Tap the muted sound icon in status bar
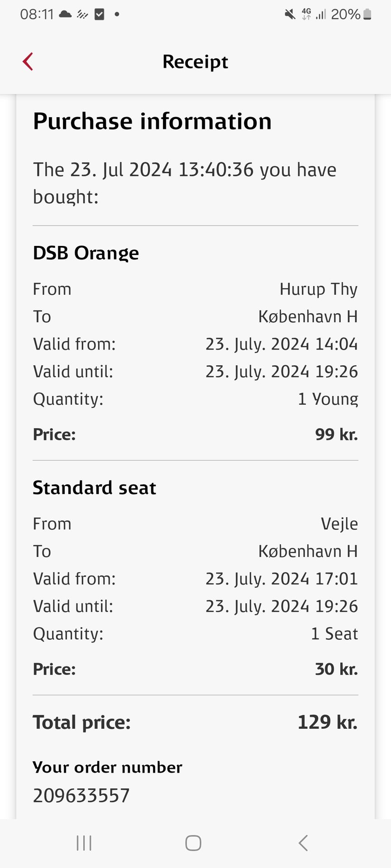 (290, 14)
